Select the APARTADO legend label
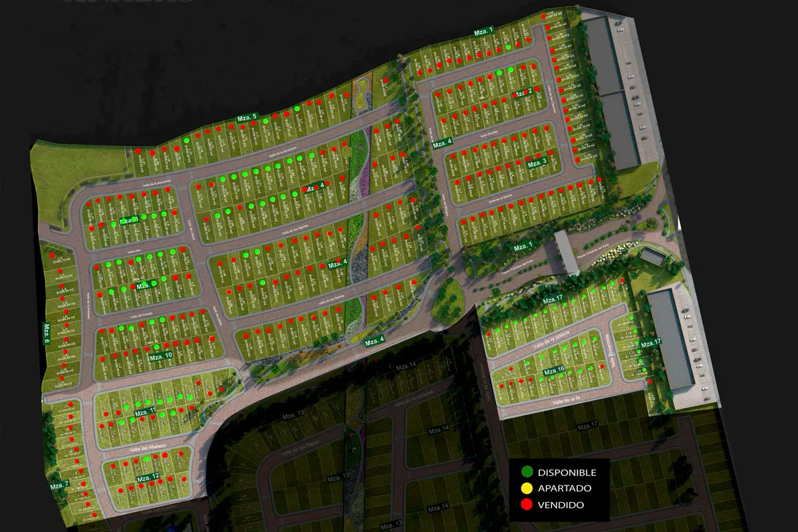798x532 pixels. click(x=564, y=489)
